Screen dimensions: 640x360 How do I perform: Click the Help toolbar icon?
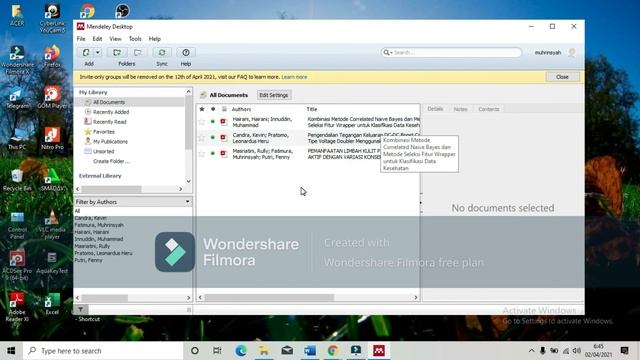point(186,52)
